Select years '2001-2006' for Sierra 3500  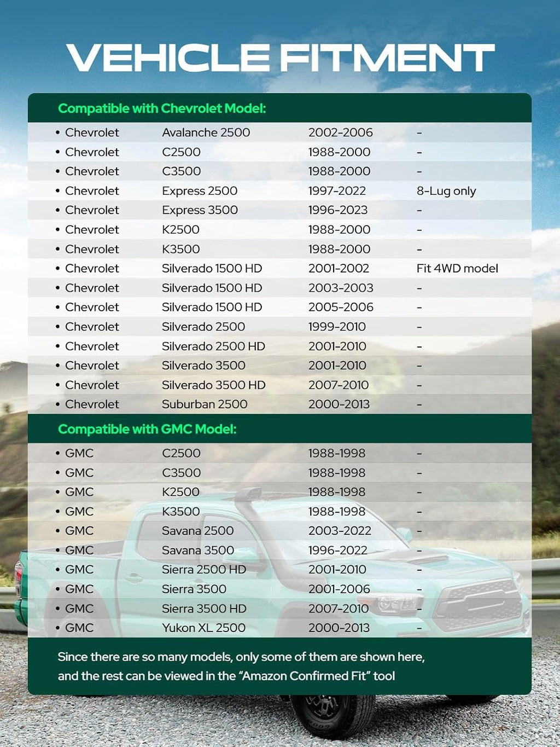tap(339, 589)
